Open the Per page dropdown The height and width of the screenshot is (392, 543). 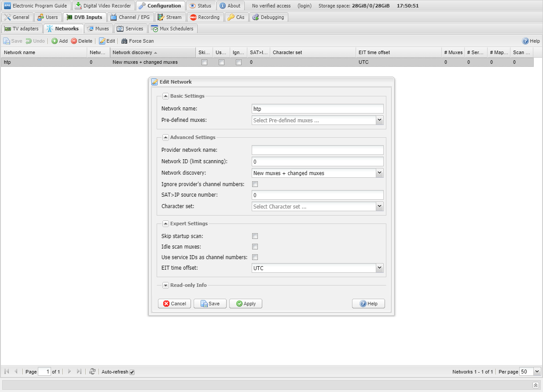click(x=537, y=372)
